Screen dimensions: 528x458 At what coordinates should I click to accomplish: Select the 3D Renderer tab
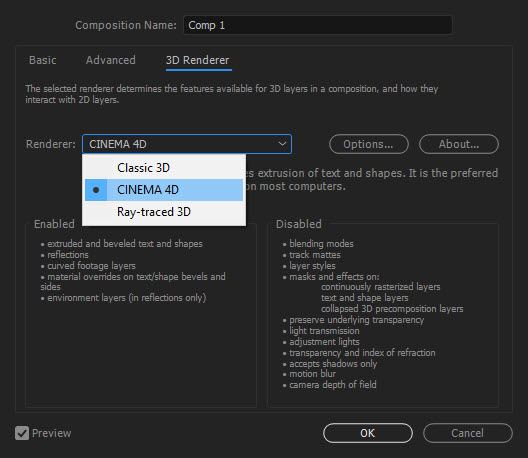click(x=198, y=60)
